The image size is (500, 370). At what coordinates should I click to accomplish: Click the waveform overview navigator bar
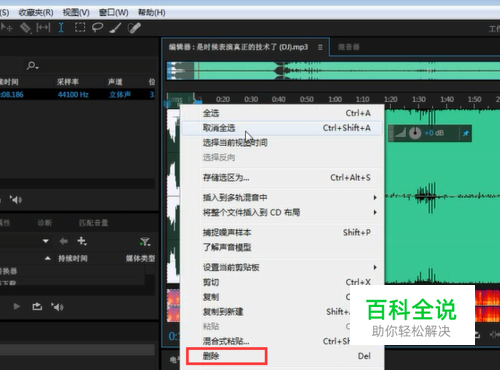[x=333, y=71]
